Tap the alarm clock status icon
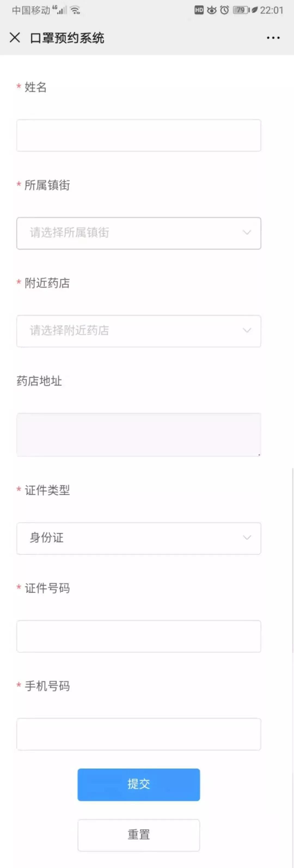Image resolution: width=294 pixels, height=868 pixels. [x=225, y=10]
